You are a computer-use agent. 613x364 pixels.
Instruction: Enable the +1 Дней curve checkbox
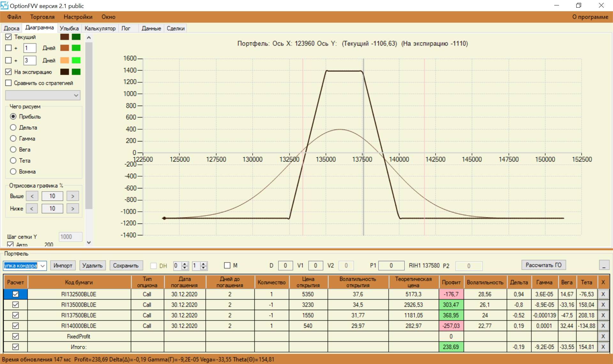tap(9, 48)
